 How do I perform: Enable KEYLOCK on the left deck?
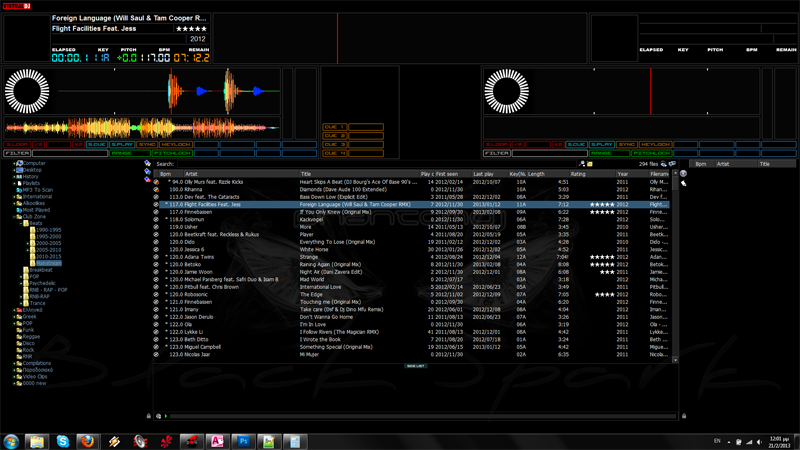coord(177,145)
